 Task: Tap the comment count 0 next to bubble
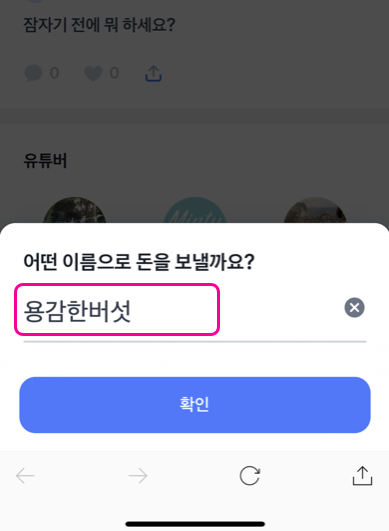click(54, 73)
